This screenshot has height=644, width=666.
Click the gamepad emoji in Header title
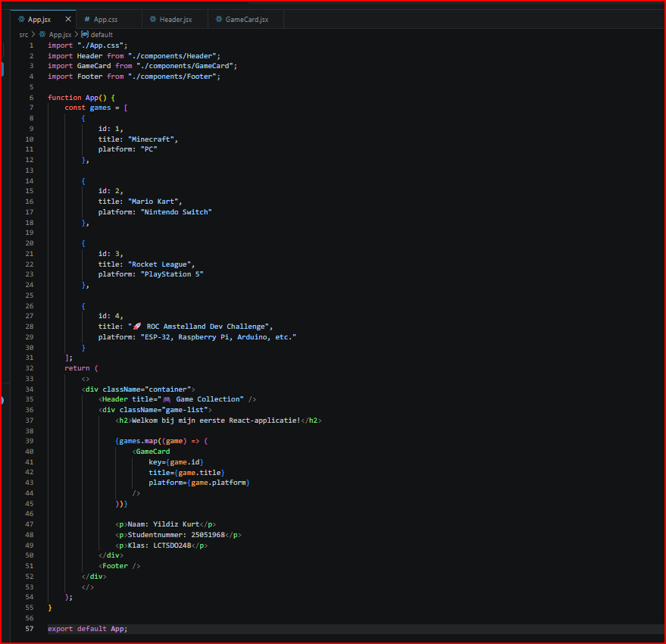pyautogui.click(x=167, y=399)
